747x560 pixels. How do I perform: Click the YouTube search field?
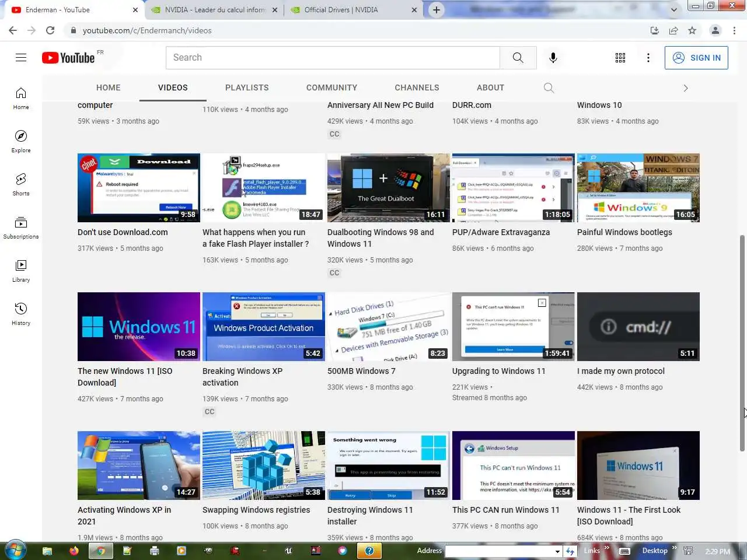tap(333, 57)
